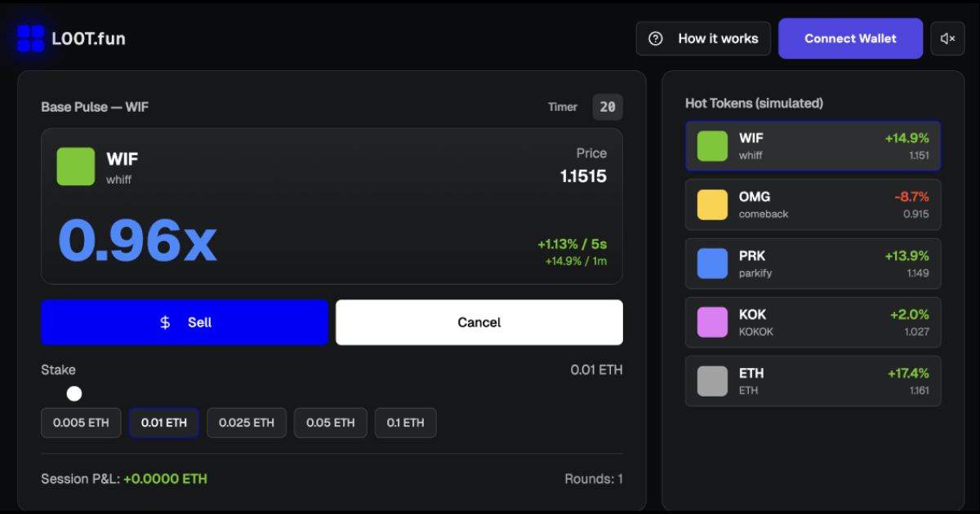The height and width of the screenshot is (514, 980).
Task: Choose the 0.025 ETH stake option
Action: [246, 423]
